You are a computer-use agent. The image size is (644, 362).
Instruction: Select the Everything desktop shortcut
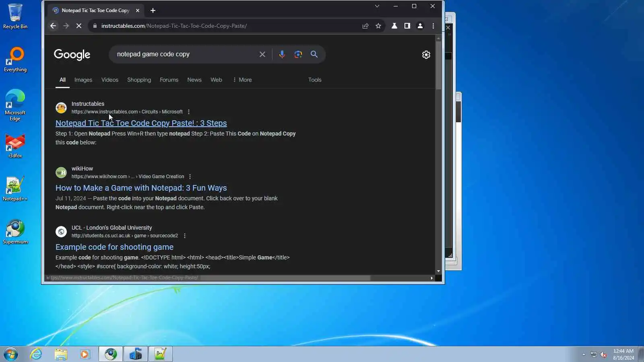(x=15, y=60)
